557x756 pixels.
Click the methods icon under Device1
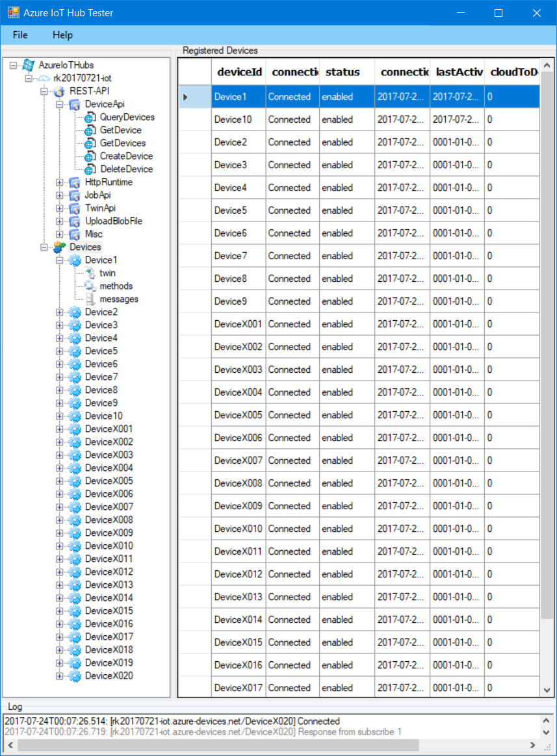point(90,286)
